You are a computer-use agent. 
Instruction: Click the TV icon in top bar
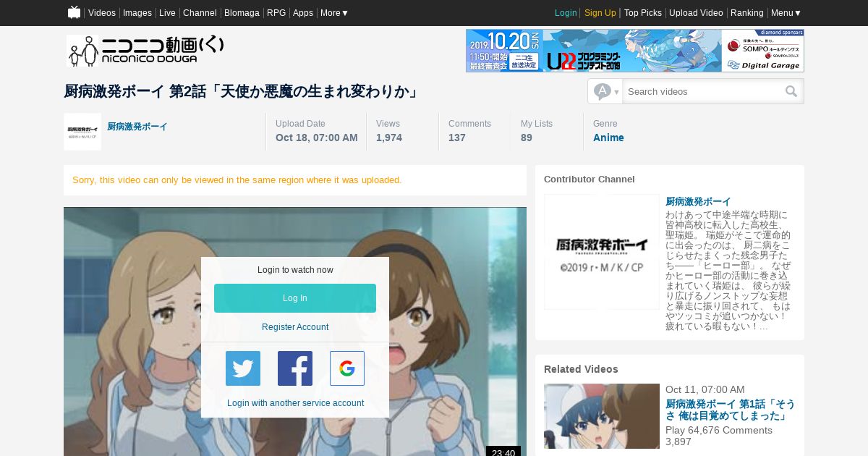click(x=74, y=12)
